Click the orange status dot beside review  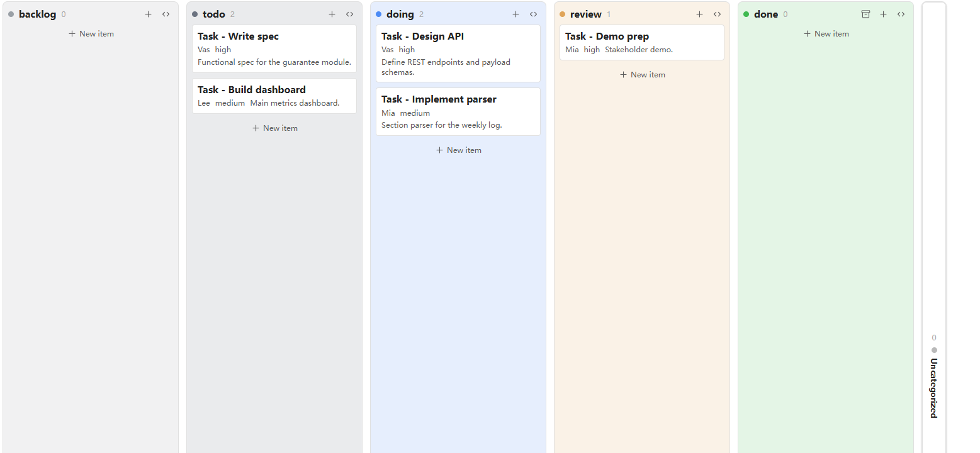click(563, 14)
